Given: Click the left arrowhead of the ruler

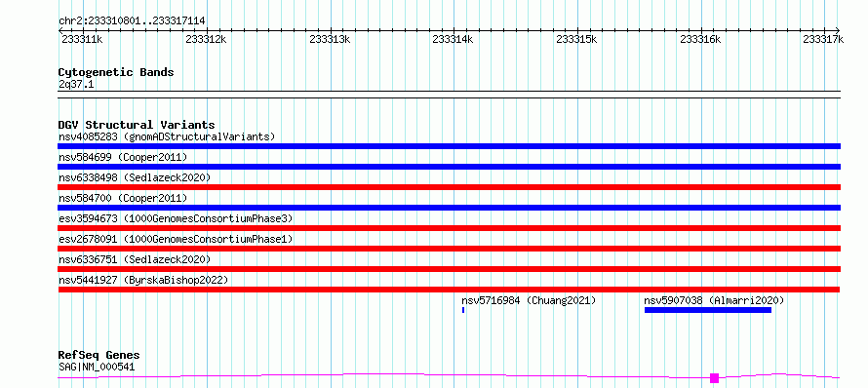Looking at the screenshot, I should [60, 30].
